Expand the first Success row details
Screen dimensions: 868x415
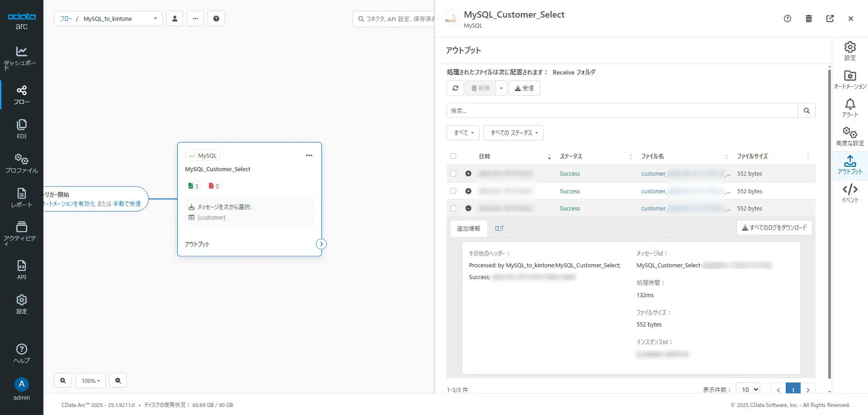pyautogui.click(x=468, y=173)
